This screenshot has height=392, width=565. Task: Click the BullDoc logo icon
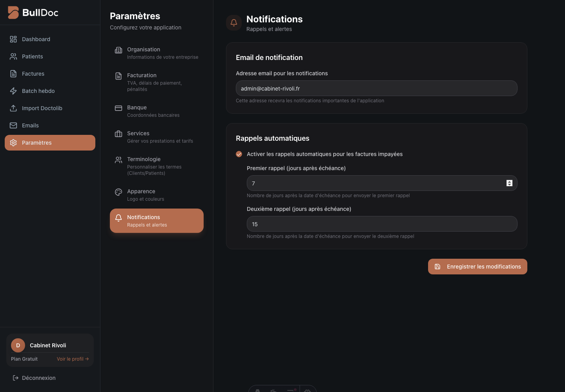coord(13,13)
